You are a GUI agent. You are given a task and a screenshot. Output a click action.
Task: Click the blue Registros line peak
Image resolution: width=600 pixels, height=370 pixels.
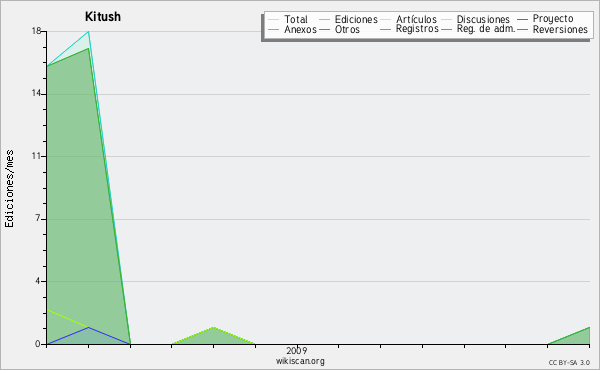[88, 327]
